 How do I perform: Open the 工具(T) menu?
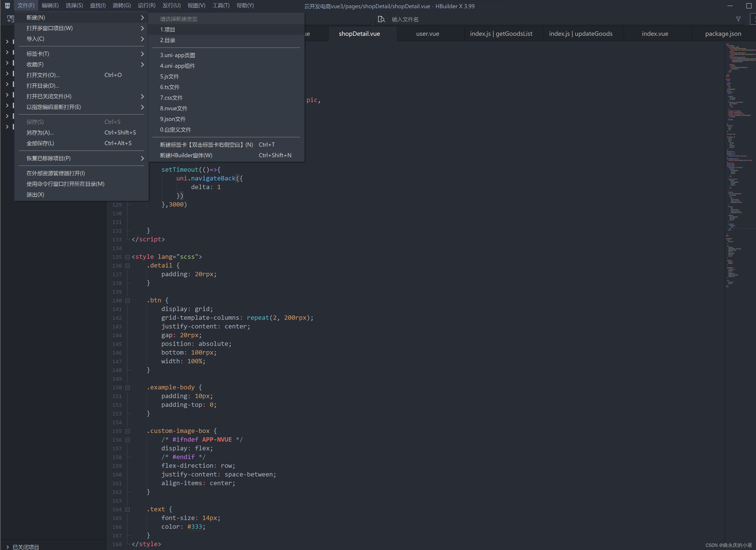(x=221, y=6)
